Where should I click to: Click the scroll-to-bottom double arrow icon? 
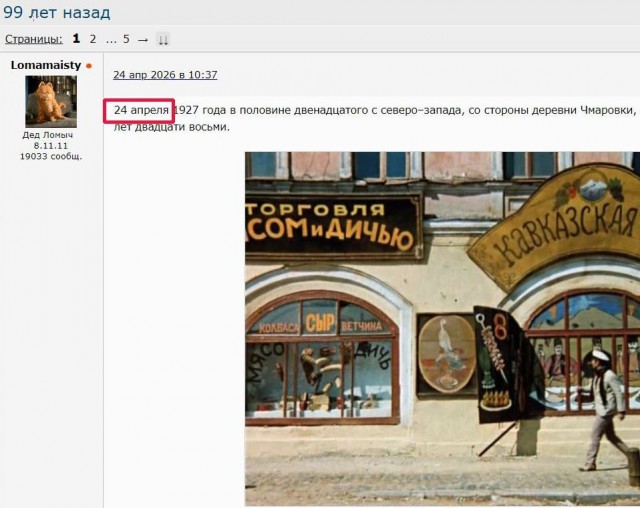coord(163,39)
